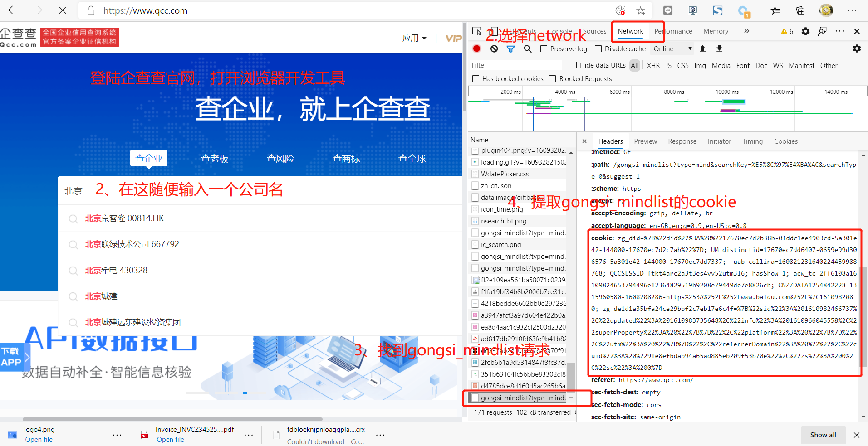Activate the DevTools inspect element picker
868x446 pixels.
pyautogui.click(x=476, y=31)
